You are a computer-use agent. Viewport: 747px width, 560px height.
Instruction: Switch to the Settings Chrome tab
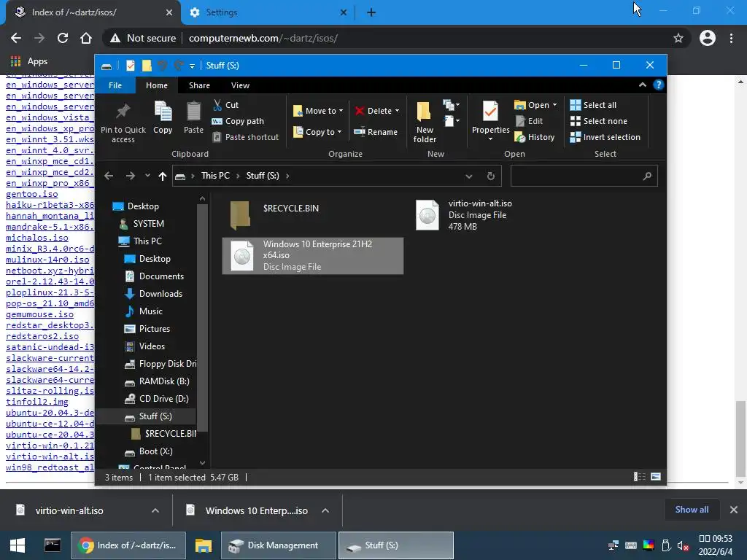tap(268, 12)
